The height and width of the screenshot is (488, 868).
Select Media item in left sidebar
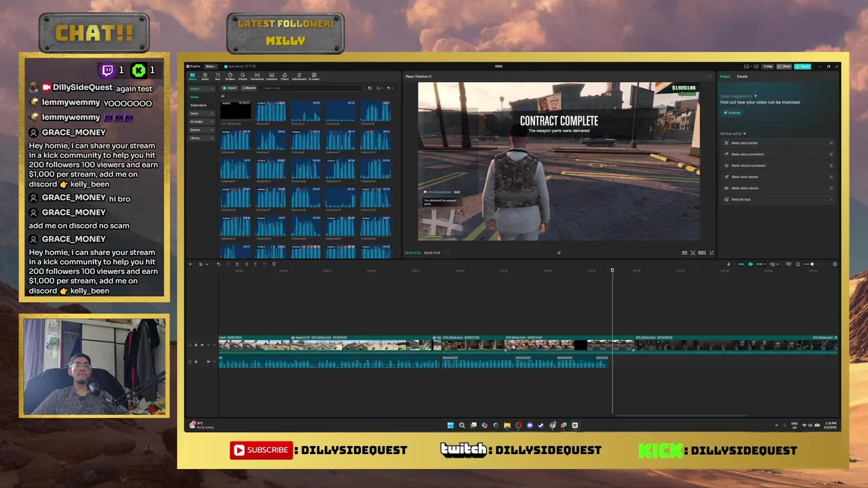point(195,97)
